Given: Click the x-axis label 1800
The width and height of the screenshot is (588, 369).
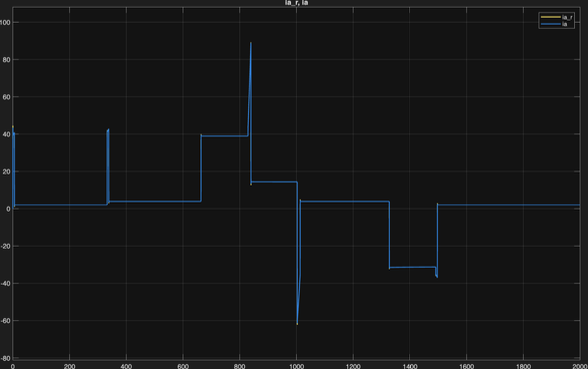Looking at the screenshot, I should click(523, 366).
